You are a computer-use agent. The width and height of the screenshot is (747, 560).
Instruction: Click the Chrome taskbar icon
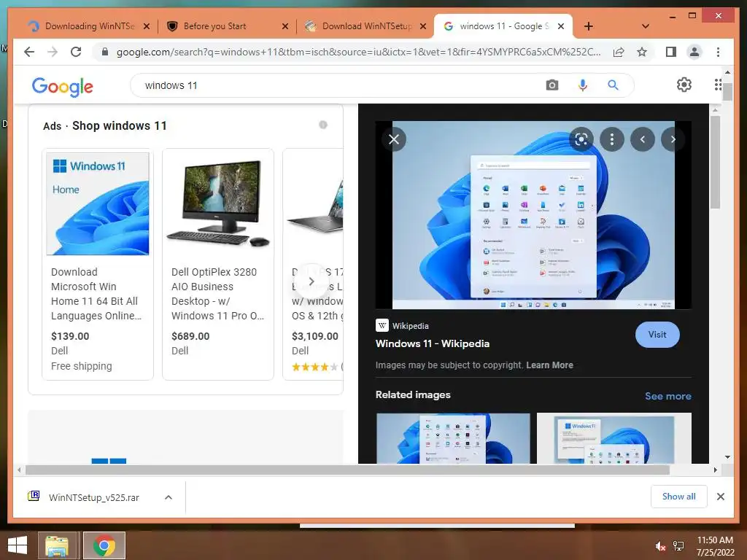point(104,545)
